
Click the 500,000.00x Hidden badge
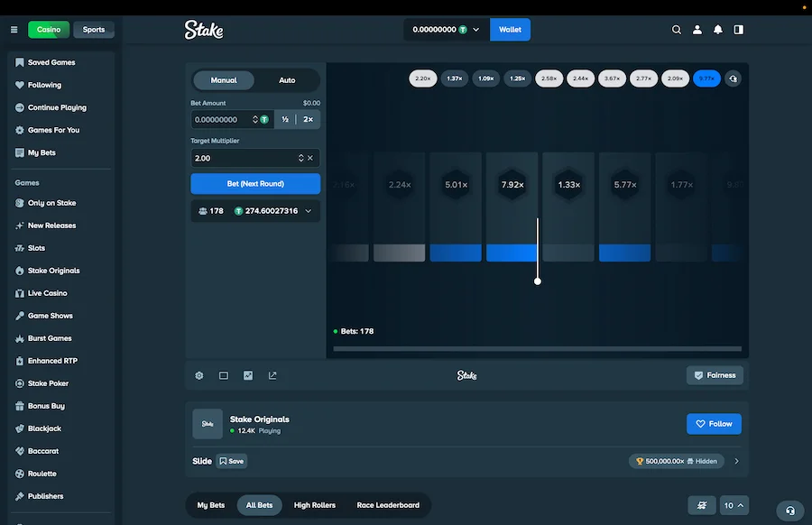(677, 461)
